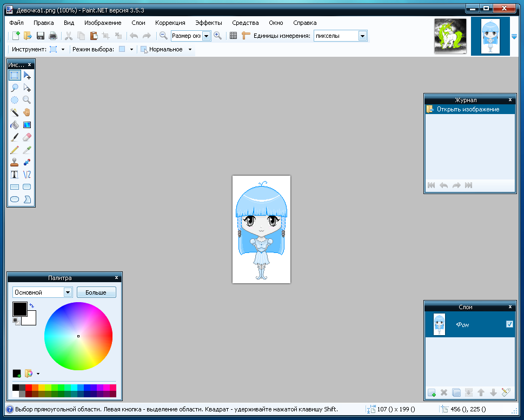Select the Zoom magnifier tool

click(27, 100)
